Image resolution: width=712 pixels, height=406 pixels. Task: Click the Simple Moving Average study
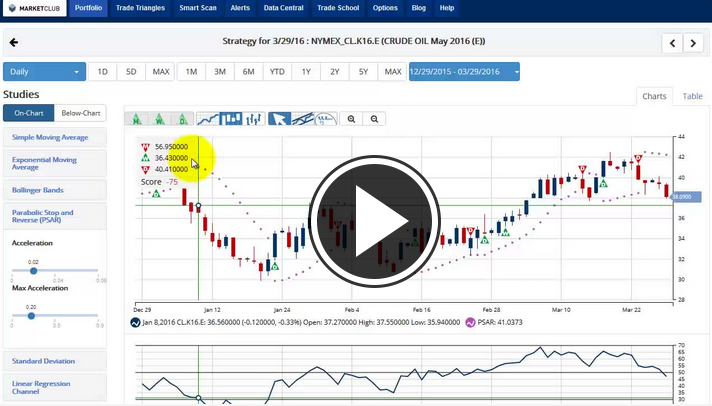52,136
